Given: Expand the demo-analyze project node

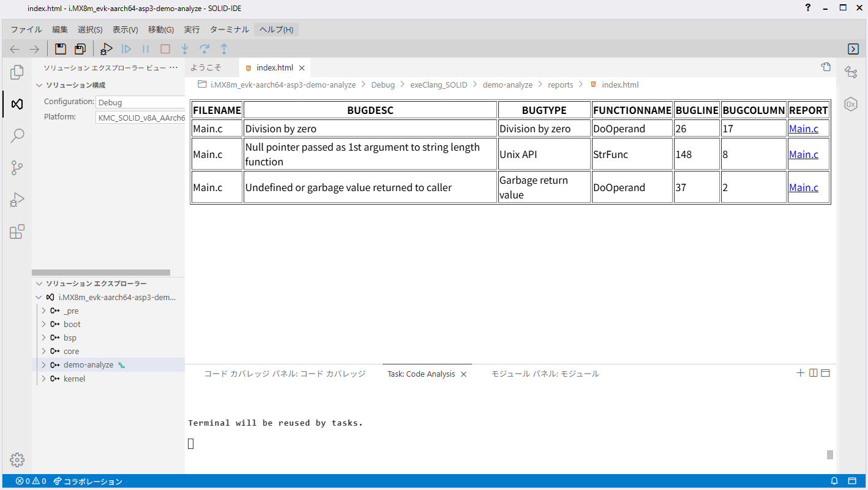Looking at the screenshot, I should [x=43, y=365].
